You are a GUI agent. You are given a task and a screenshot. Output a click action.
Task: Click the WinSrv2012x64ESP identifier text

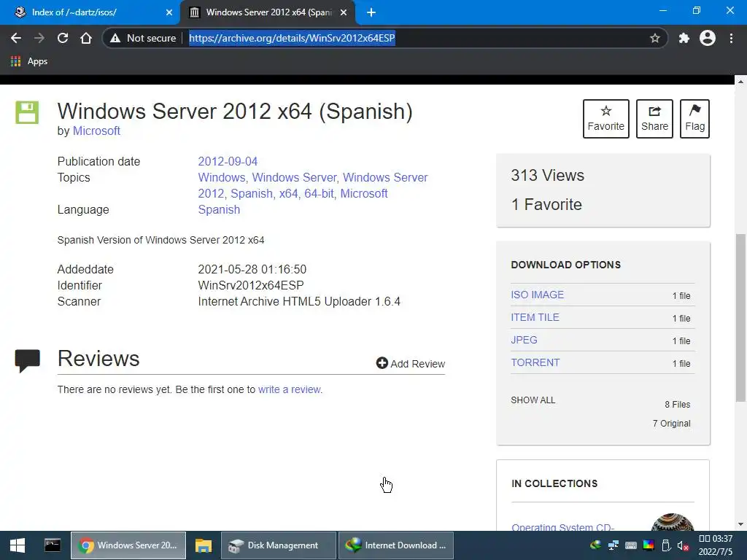[x=251, y=285]
